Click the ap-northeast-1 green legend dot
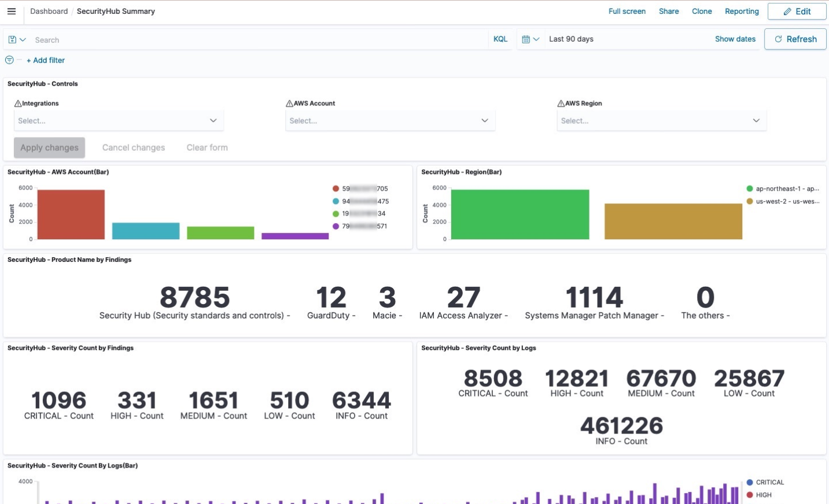 coord(750,188)
